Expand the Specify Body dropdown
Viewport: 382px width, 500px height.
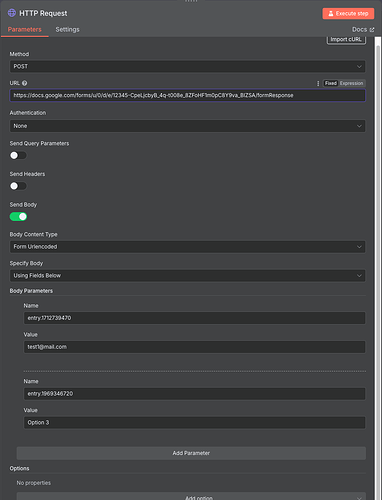[187, 276]
